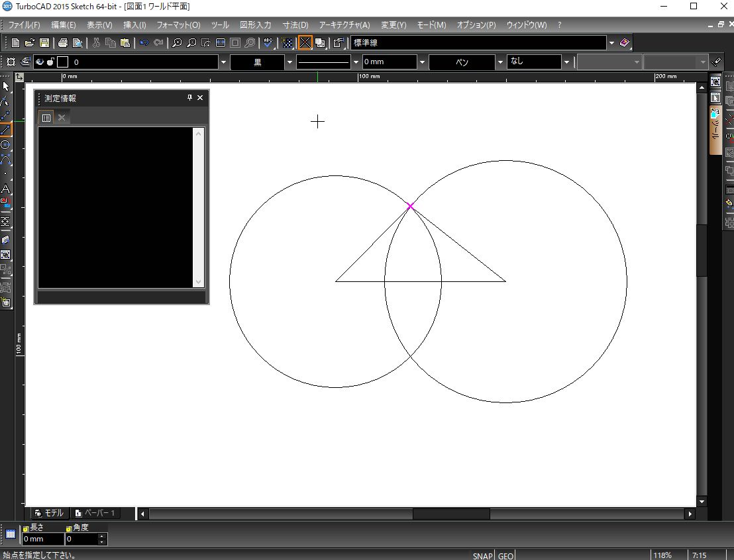The image size is (734, 560).
Task: Toggle layer visibility eye icon
Action: tap(40, 62)
